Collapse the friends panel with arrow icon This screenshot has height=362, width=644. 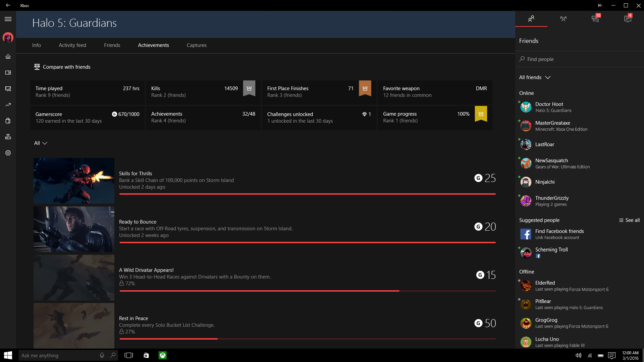point(600,5)
